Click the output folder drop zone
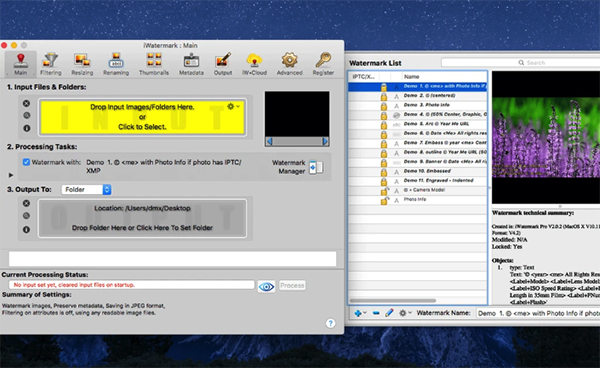 (142, 218)
